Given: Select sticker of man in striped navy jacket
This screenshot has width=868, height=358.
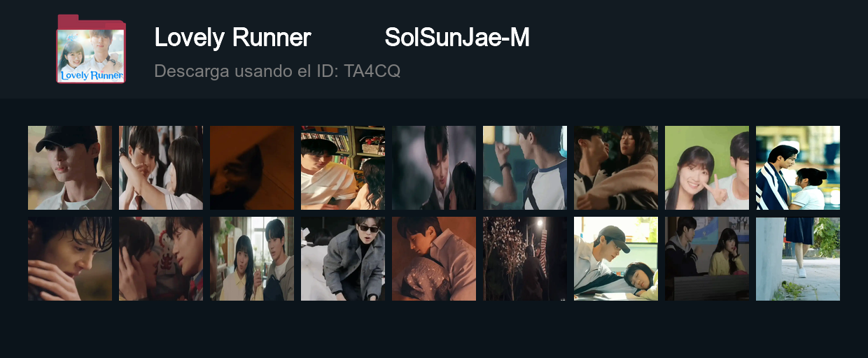Looking at the screenshot, I should point(798,168).
